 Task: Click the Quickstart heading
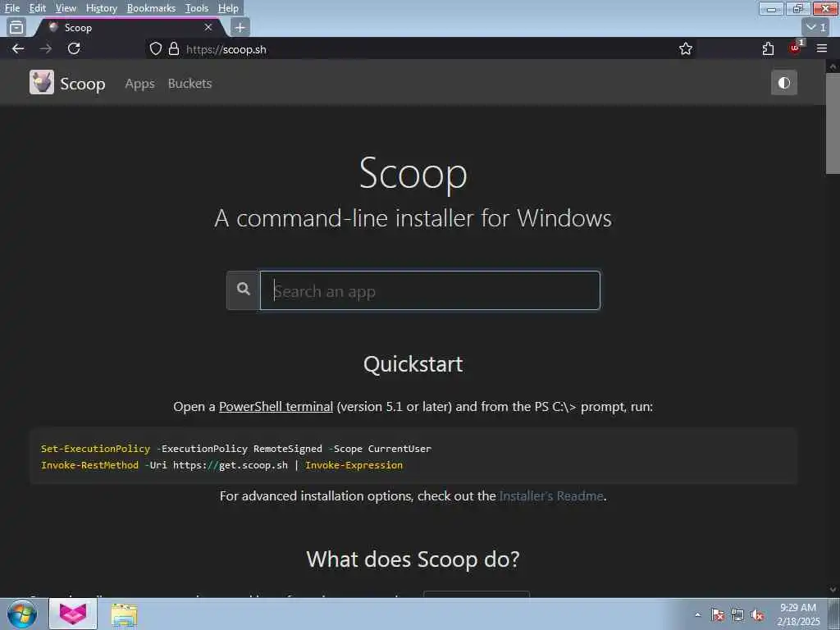click(x=413, y=364)
